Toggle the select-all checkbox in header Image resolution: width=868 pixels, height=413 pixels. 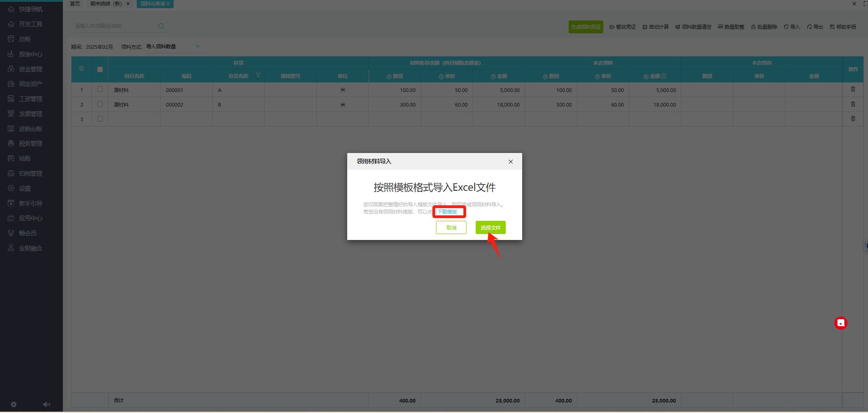(100, 69)
